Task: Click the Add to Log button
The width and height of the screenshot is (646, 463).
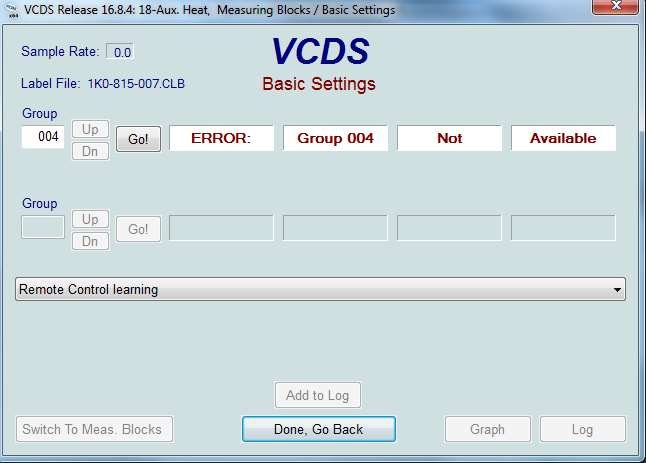Action: point(317,395)
